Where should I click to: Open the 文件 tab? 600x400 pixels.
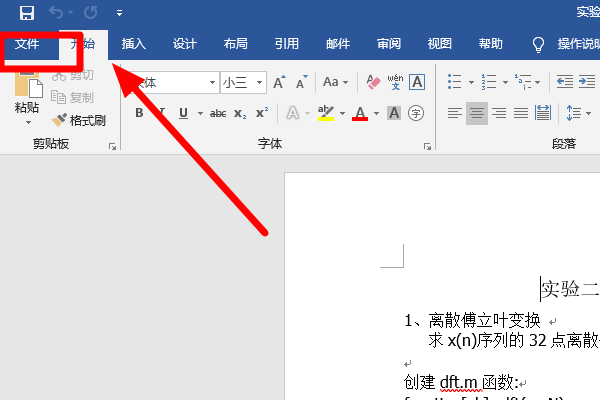27,44
